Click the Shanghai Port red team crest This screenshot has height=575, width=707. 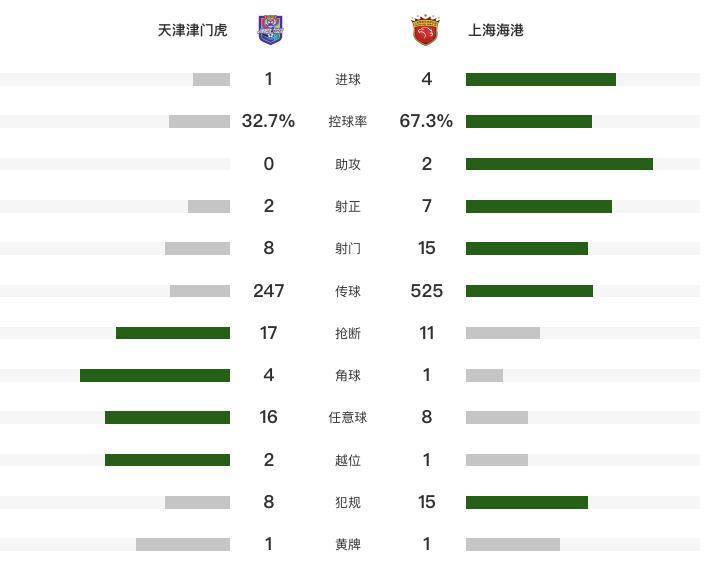[425, 31]
